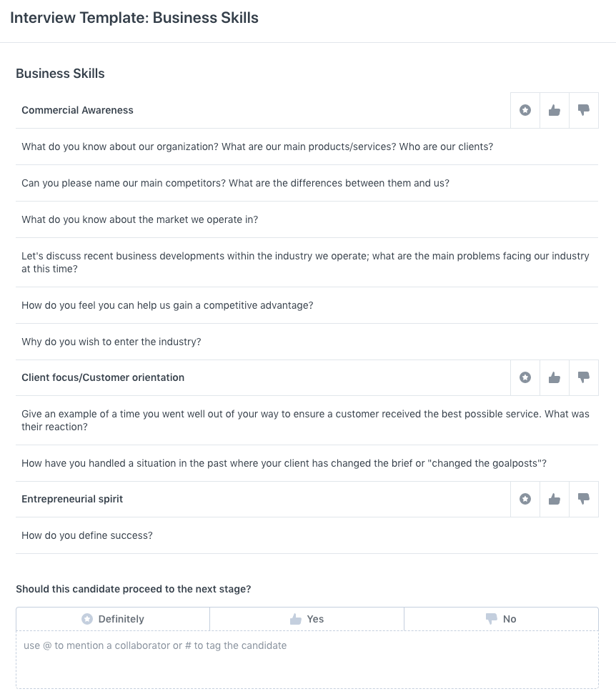Viewport: 616px width, 699px height.
Task: Click the 'How do you define success?' question
Action: point(86,535)
